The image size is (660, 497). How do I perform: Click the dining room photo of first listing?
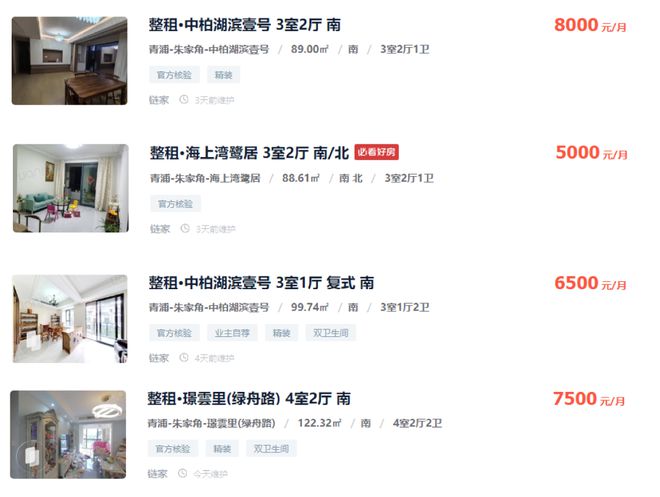click(x=69, y=61)
